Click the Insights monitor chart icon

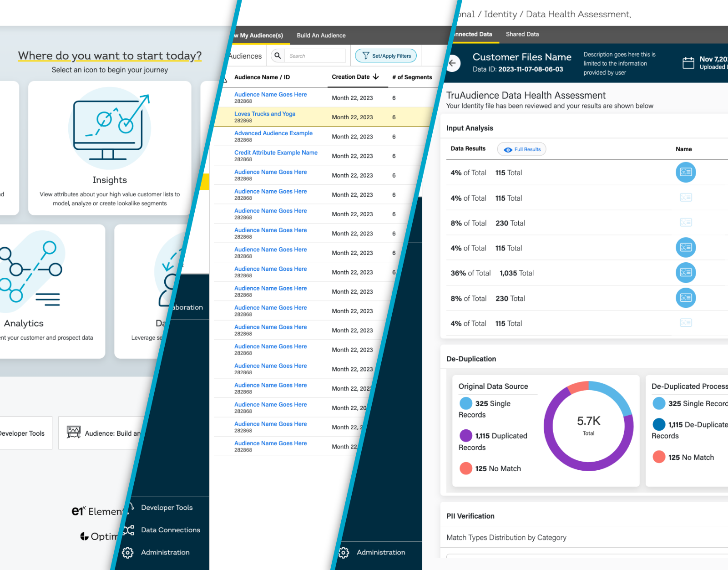click(x=110, y=127)
